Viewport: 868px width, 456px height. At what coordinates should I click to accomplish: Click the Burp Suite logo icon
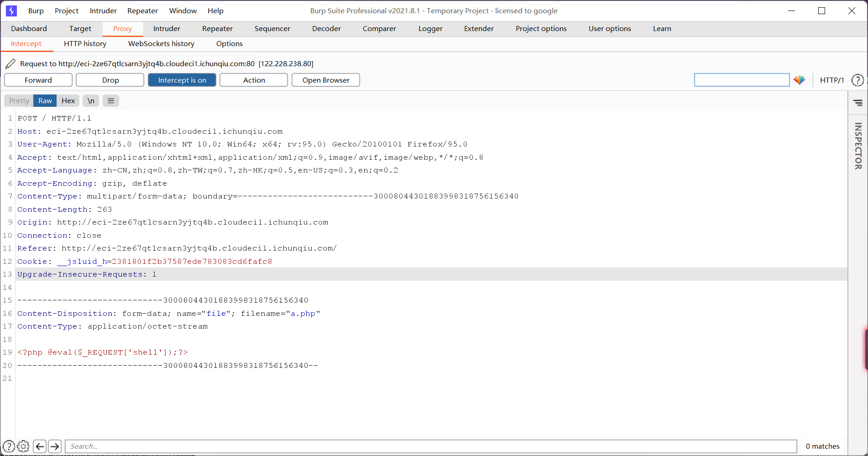point(11,10)
